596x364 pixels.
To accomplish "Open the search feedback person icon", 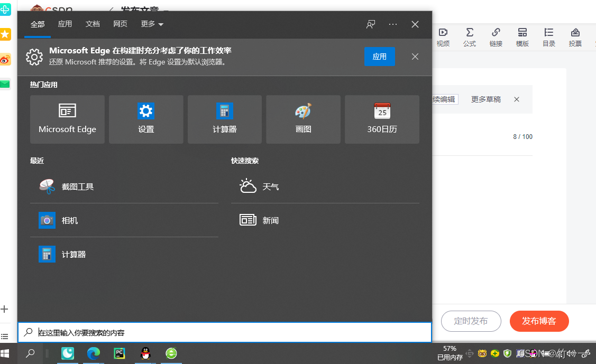I will click(x=371, y=24).
